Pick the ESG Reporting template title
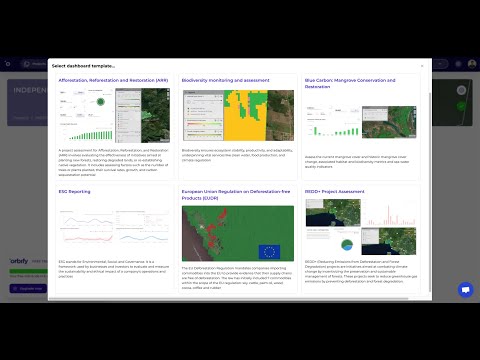The height and width of the screenshot is (360, 480). (x=74, y=192)
